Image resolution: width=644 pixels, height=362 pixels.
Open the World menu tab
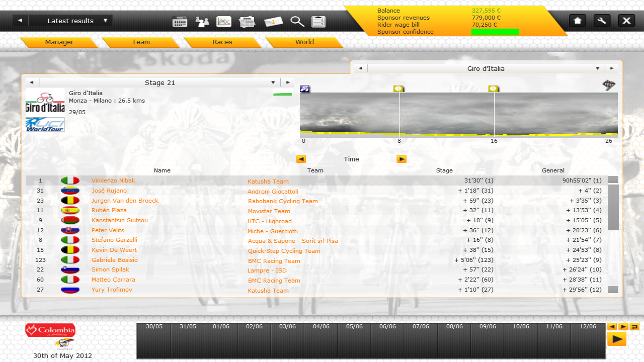tap(304, 42)
